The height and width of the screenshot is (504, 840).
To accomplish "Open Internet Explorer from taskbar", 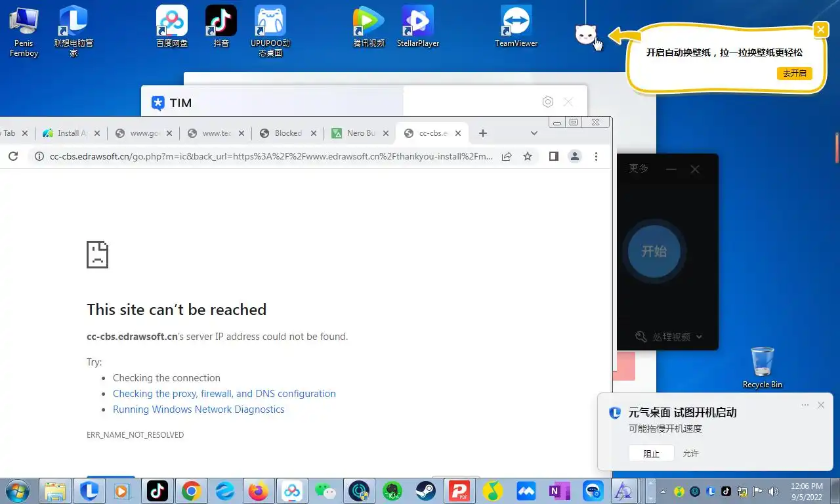I will tap(224, 491).
